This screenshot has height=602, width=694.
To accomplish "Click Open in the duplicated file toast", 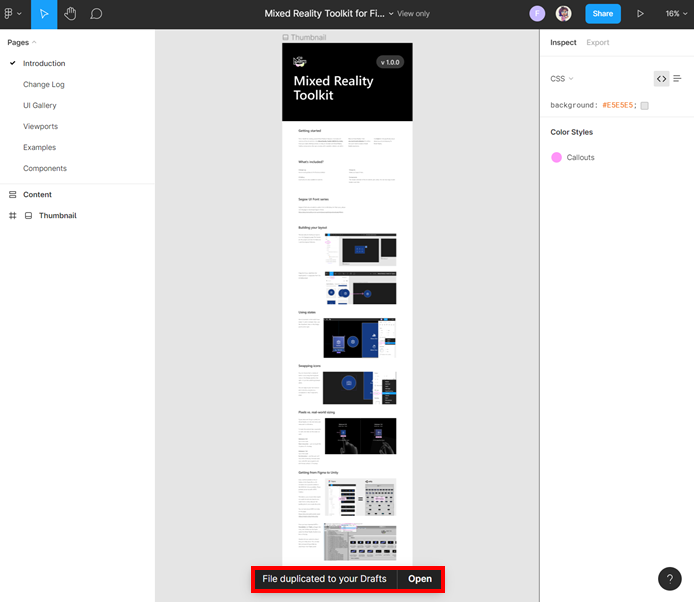I will point(420,579).
